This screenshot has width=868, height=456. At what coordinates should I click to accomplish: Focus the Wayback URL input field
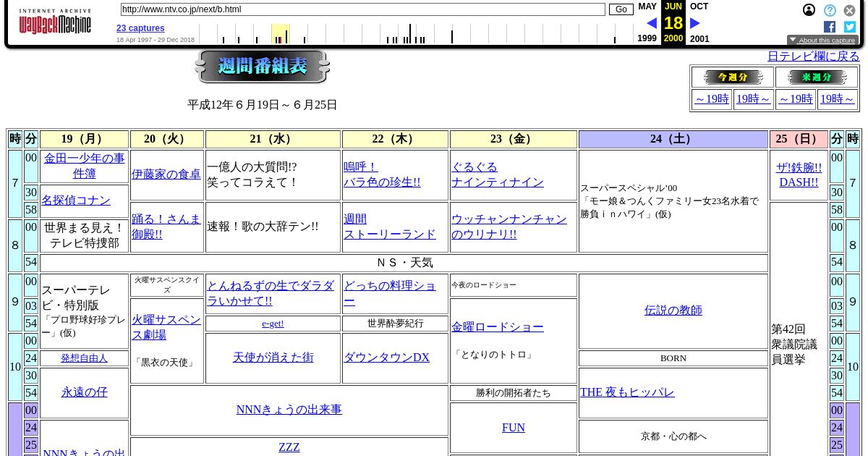(362, 9)
